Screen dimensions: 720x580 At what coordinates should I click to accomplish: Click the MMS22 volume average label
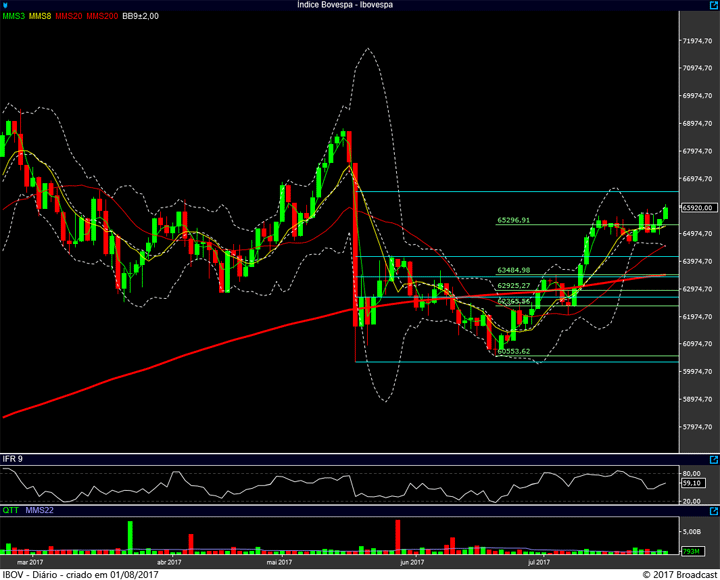(39, 510)
